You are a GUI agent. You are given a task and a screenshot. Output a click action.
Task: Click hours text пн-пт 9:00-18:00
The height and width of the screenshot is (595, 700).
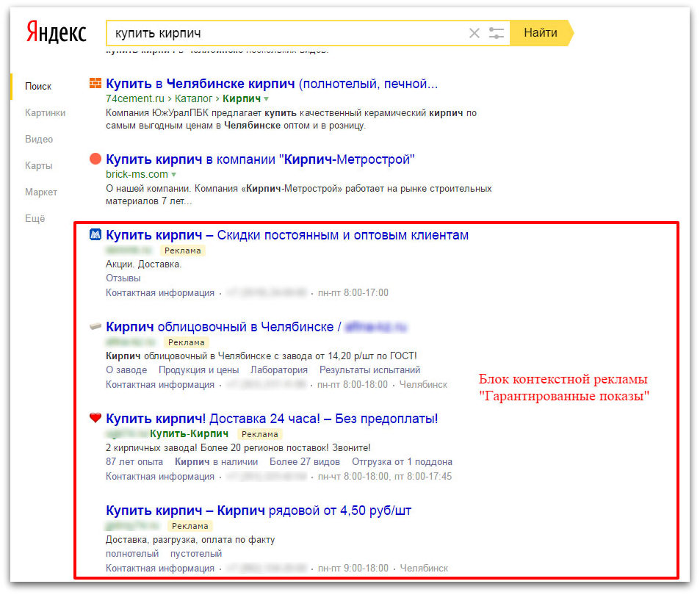353,569
